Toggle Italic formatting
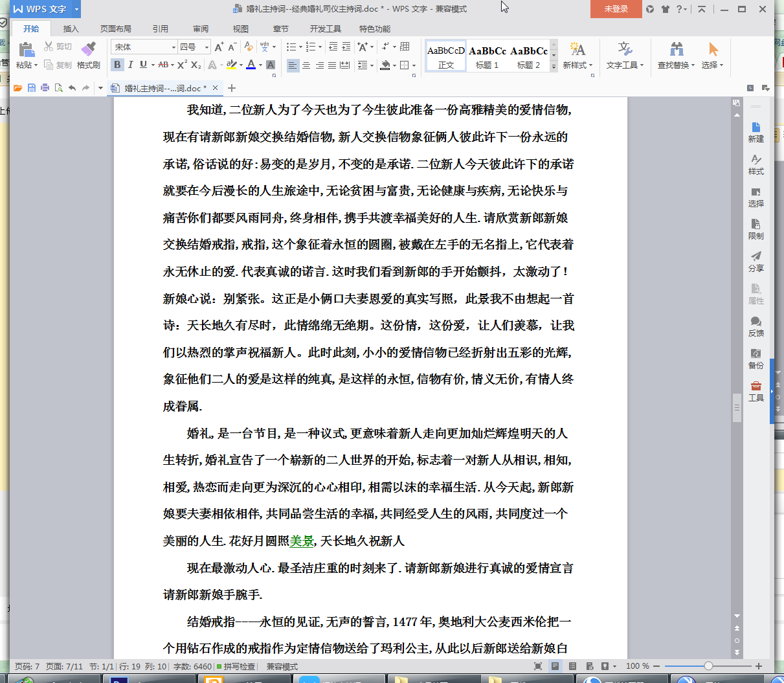Viewport: 784px width, 683px height. 130,65
